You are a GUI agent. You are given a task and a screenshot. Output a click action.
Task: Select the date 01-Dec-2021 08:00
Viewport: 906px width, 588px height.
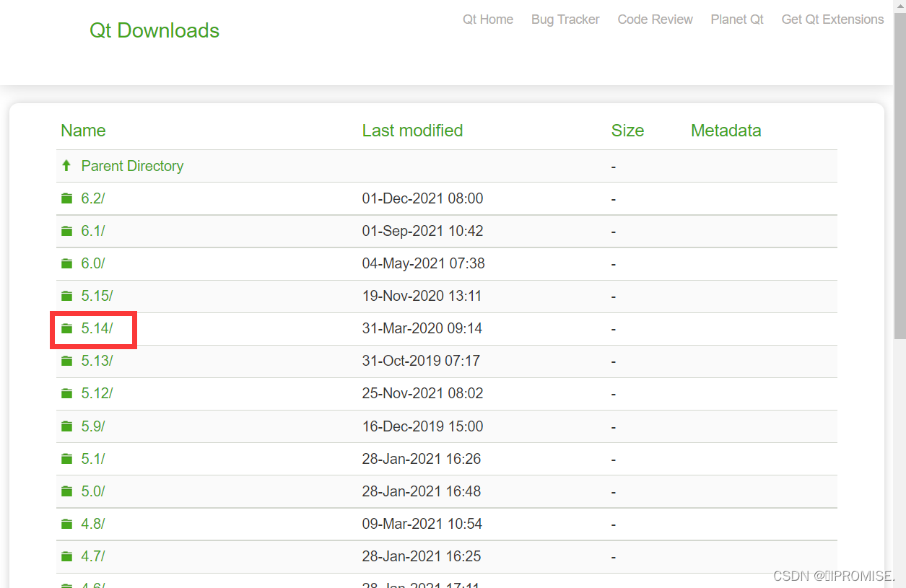(x=422, y=198)
